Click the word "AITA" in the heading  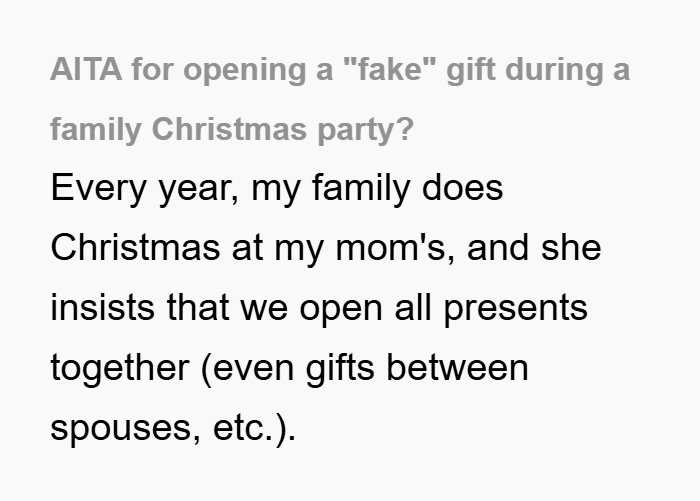86,70
